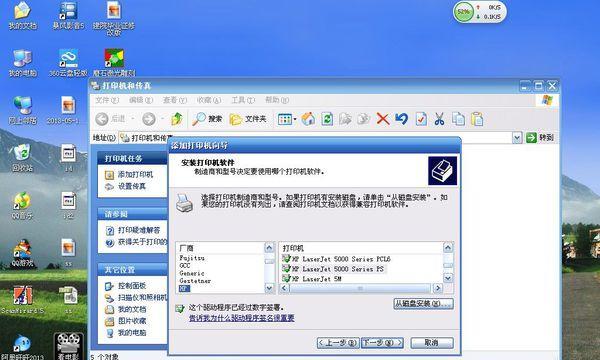This screenshot has width=600, height=360.
Task: Click the Home house icon in toolbar
Action: (308, 119)
